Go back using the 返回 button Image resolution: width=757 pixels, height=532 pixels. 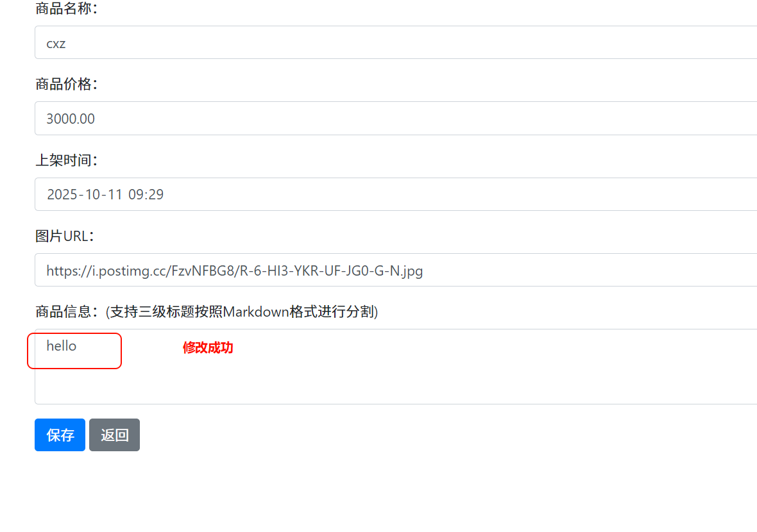(x=114, y=435)
